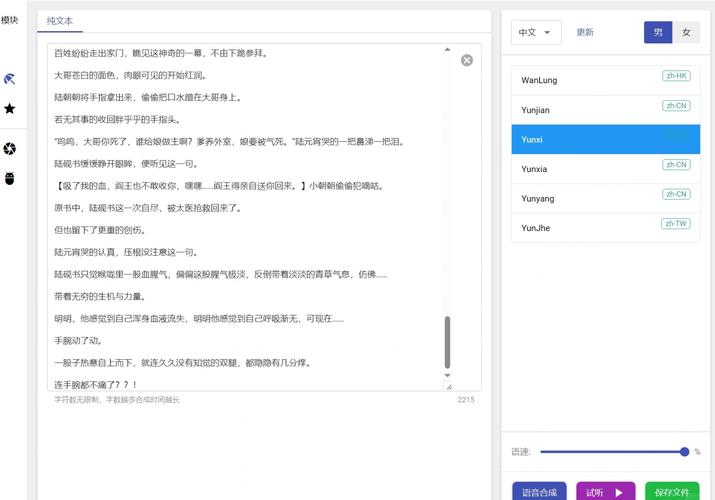The image size is (715, 500).
Task: Switch to the 纯文本 tab
Action: (x=60, y=21)
